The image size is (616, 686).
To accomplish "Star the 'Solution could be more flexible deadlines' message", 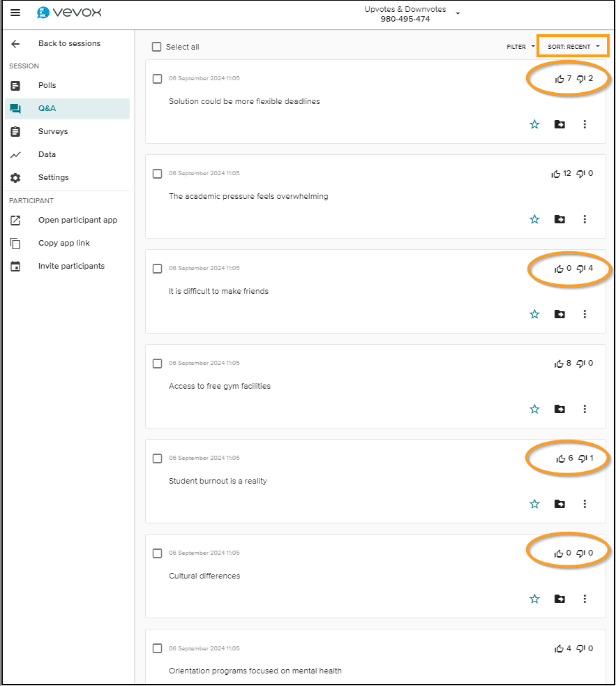I will click(534, 125).
